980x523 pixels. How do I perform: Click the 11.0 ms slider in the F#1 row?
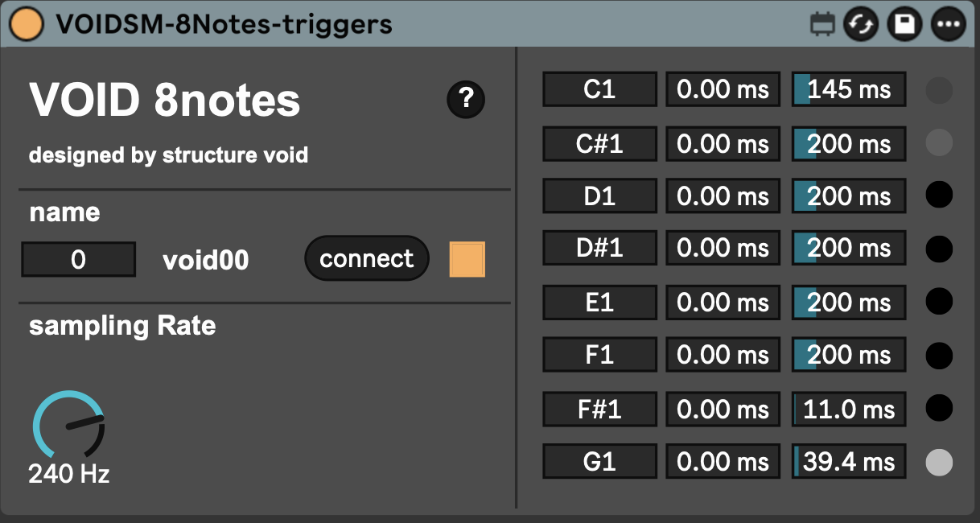(847, 409)
